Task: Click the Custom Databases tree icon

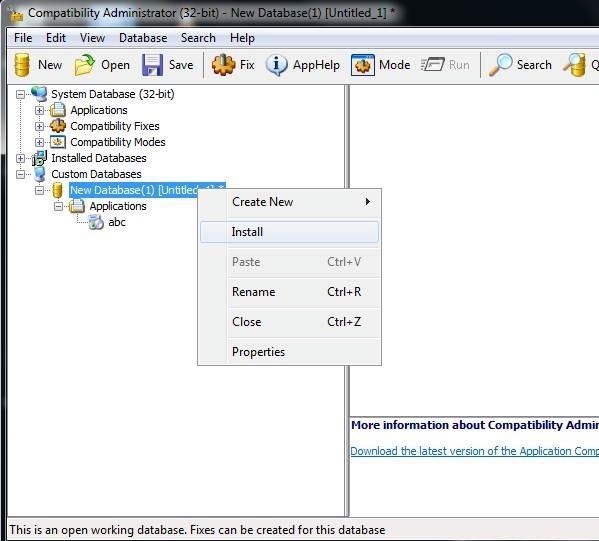Action: point(39,174)
